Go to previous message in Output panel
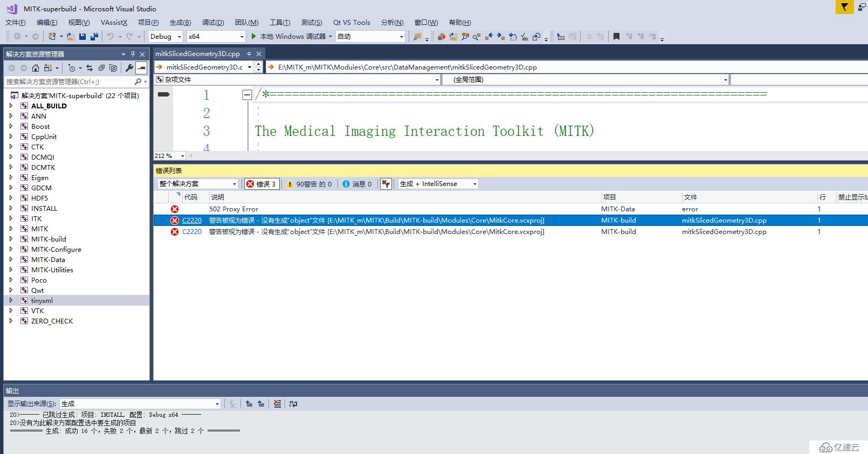Image resolution: width=868 pixels, height=454 pixels. point(249,403)
